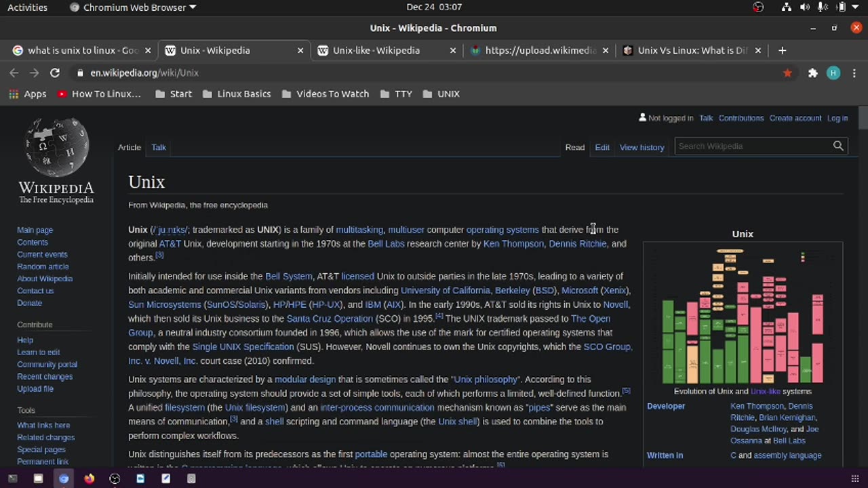Click the Wikipedia search magnifier icon
The height and width of the screenshot is (488, 868).
click(x=838, y=146)
